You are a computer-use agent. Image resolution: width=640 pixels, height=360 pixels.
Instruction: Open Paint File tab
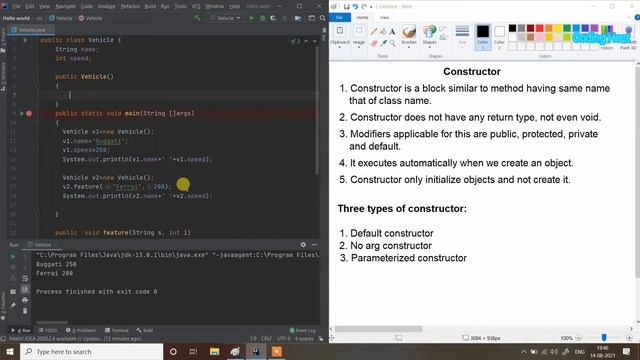coord(339,18)
